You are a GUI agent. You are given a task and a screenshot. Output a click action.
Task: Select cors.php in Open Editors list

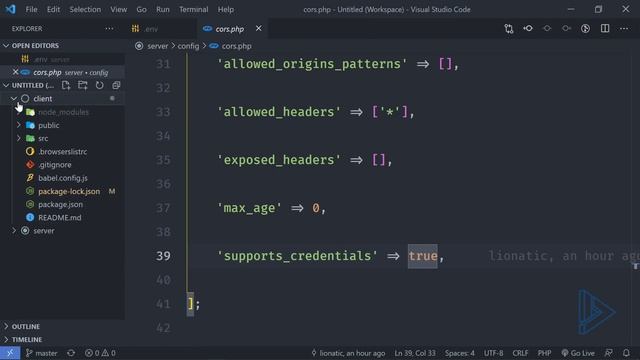tap(62, 72)
